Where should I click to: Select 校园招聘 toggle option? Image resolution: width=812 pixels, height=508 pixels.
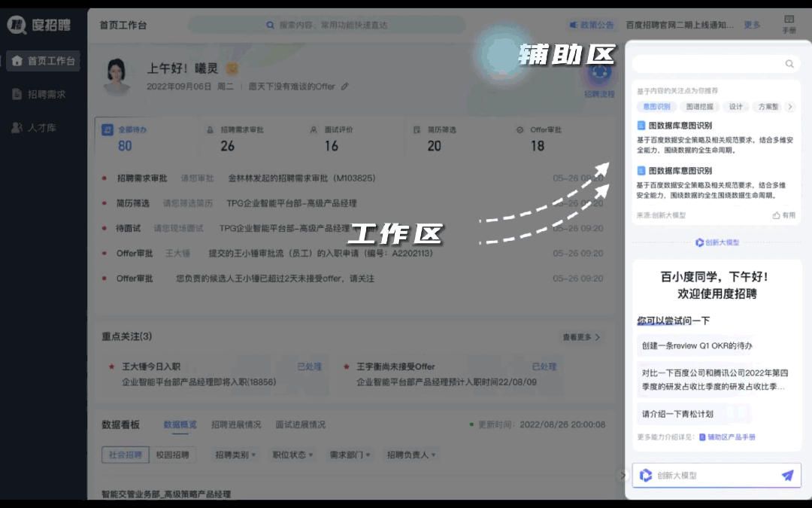click(x=172, y=455)
